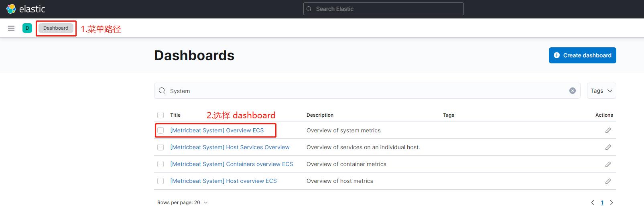Focus the Search Elastic field
This screenshot has width=644, height=219.
click(384, 9)
